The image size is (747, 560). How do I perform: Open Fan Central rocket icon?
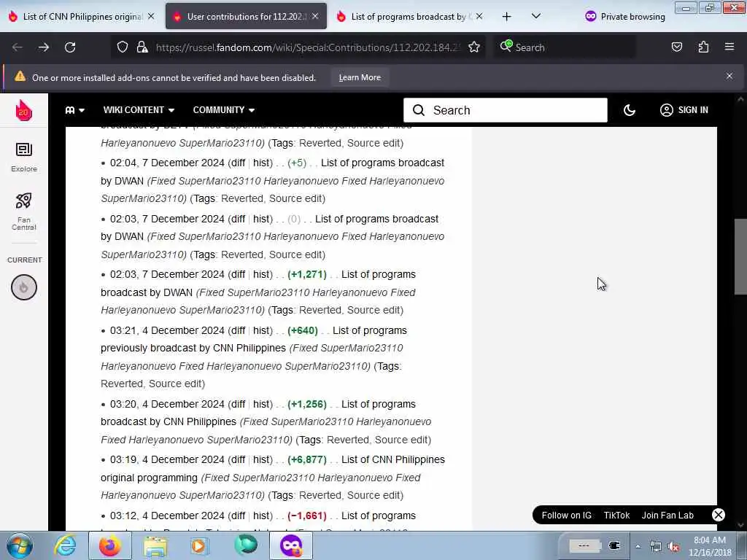click(x=24, y=211)
